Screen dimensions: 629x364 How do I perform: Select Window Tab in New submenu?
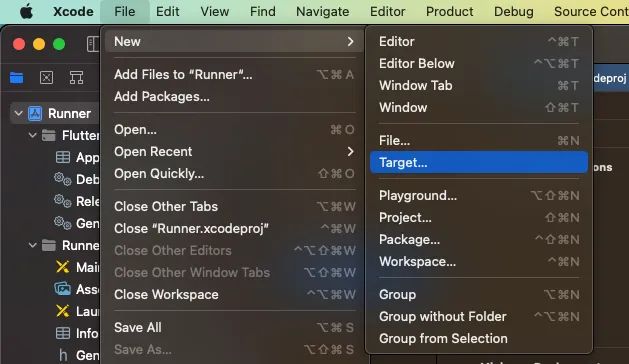(479, 85)
